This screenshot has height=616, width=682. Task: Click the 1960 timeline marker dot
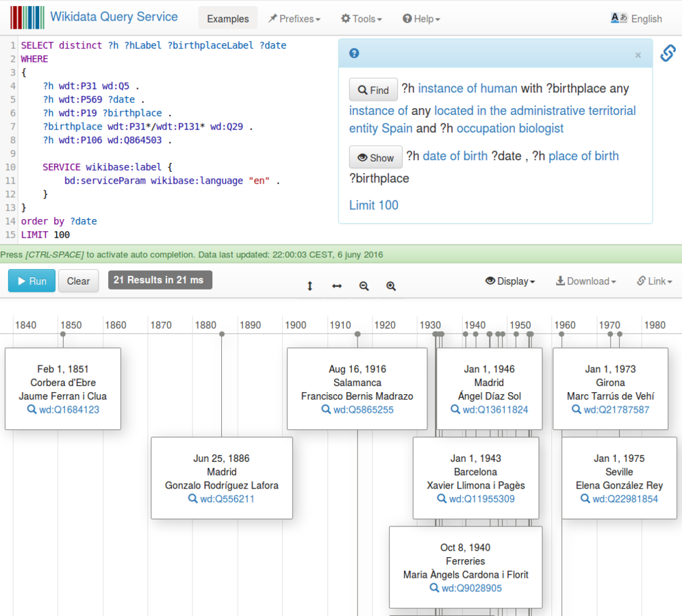click(x=561, y=334)
